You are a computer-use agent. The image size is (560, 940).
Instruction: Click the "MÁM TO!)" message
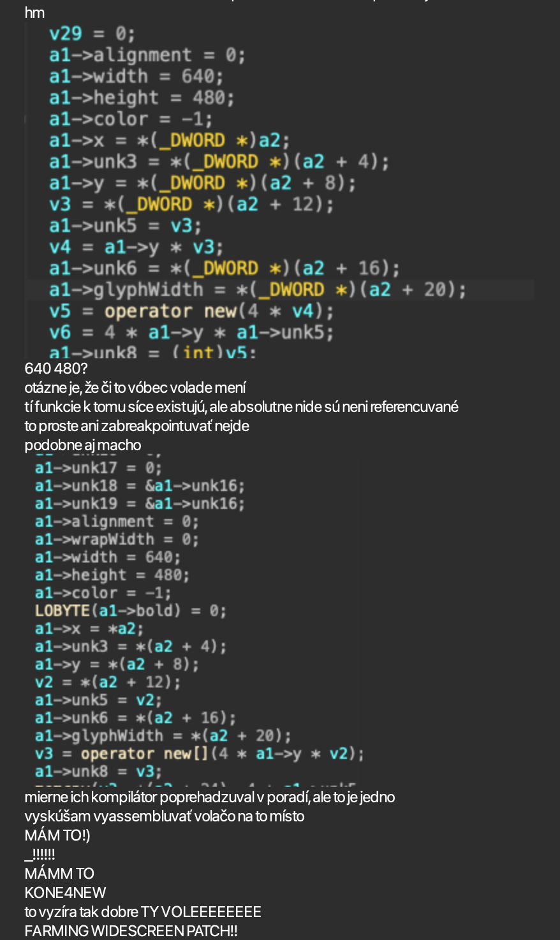pyautogui.click(x=57, y=835)
